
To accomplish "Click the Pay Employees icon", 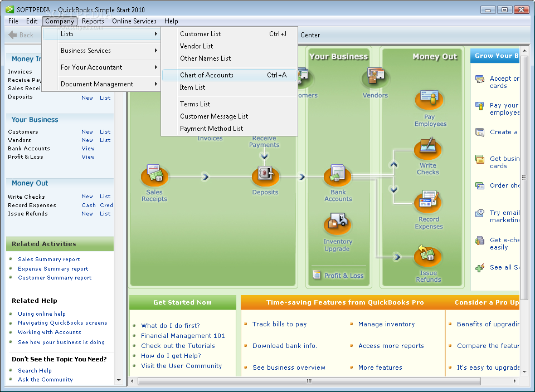I will click(429, 99).
